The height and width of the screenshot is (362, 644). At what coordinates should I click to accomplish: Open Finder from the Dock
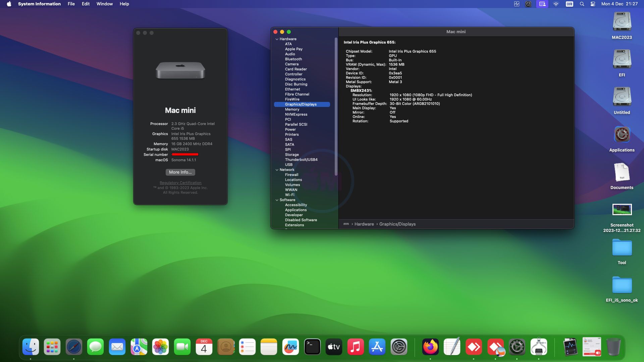click(31, 347)
